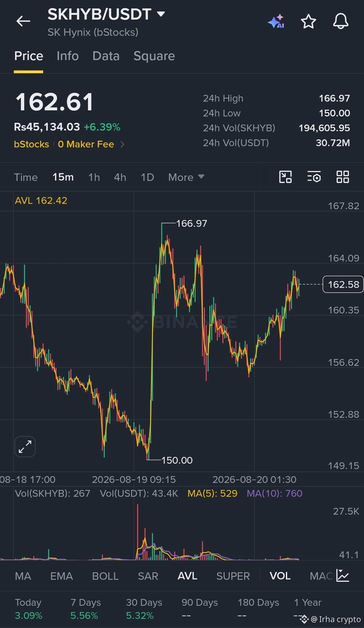
Task: Click the MA(5): 529 volume legend
Action: pos(212,493)
